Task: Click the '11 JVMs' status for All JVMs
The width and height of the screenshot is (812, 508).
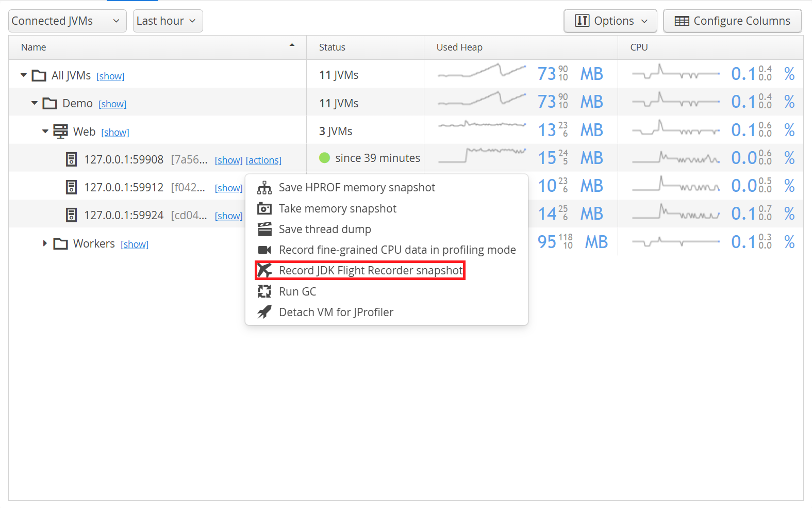Action: pyautogui.click(x=339, y=75)
